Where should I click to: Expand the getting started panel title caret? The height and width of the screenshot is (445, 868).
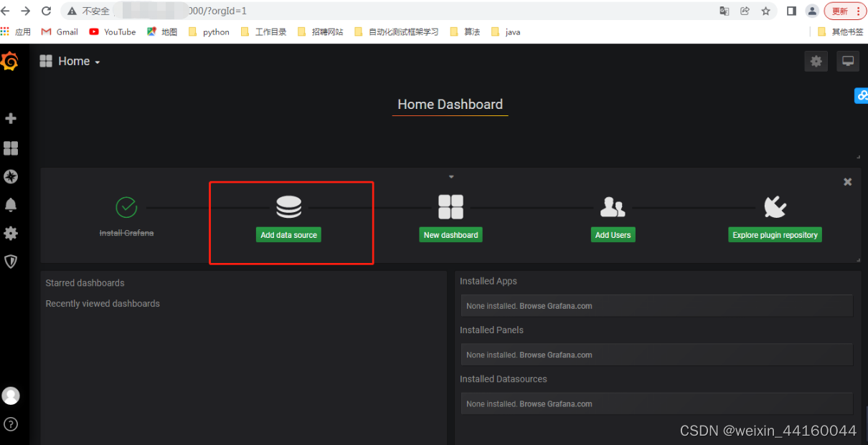point(451,176)
